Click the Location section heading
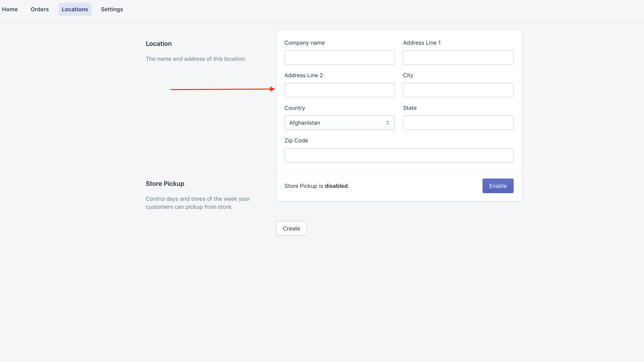This screenshot has width=644, height=362. click(x=159, y=44)
